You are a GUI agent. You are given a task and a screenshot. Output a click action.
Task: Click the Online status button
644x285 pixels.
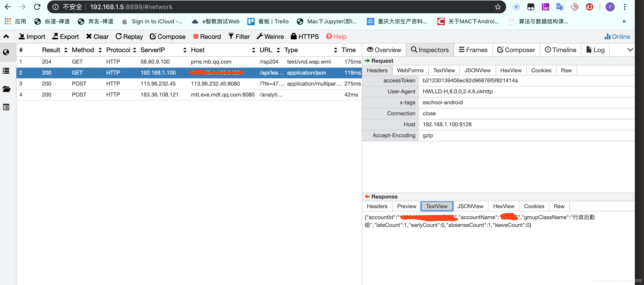click(617, 37)
